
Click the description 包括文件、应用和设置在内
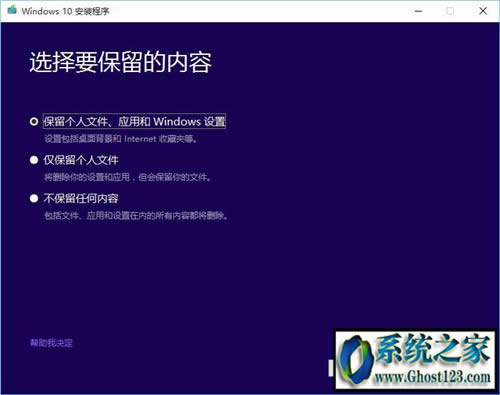pyautogui.click(x=137, y=216)
